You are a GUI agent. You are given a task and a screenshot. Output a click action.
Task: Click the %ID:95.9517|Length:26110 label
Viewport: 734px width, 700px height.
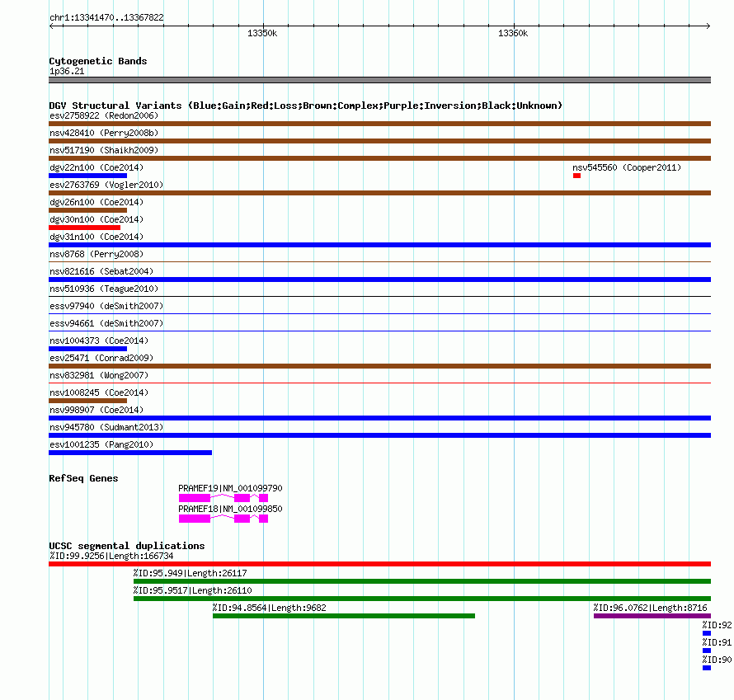[192, 590]
